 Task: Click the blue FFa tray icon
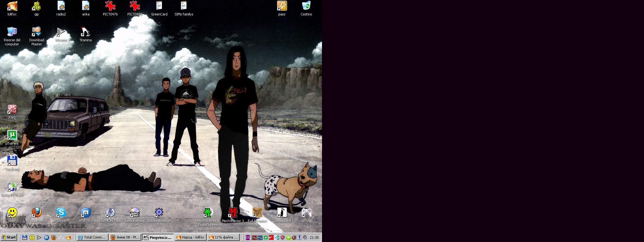(x=260, y=238)
